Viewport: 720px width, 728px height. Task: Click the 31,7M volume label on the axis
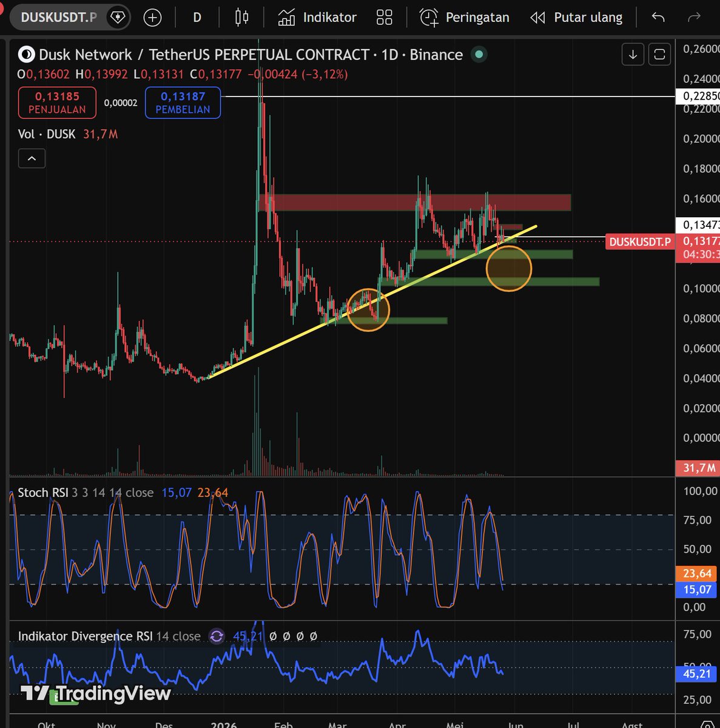pyautogui.click(x=698, y=468)
